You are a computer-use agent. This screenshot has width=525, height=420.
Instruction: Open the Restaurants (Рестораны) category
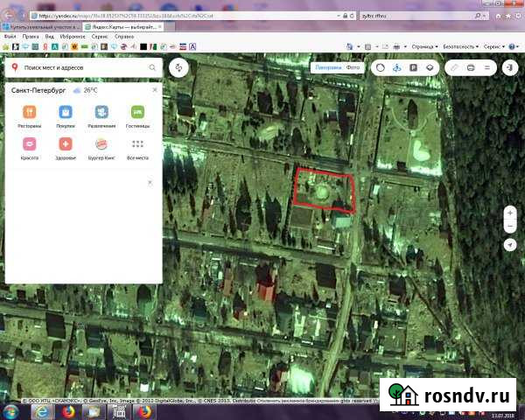(x=29, y=112)
